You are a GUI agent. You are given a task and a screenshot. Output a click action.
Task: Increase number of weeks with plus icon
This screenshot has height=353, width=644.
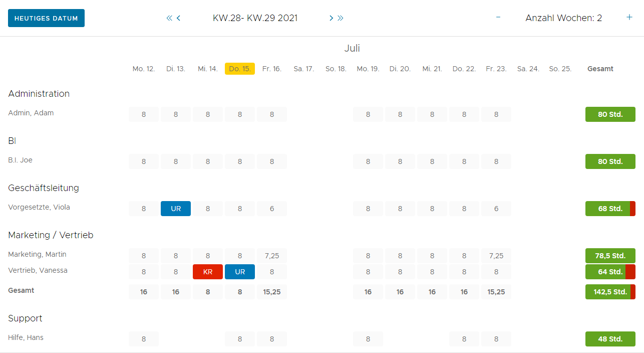[x=629, y=18]
